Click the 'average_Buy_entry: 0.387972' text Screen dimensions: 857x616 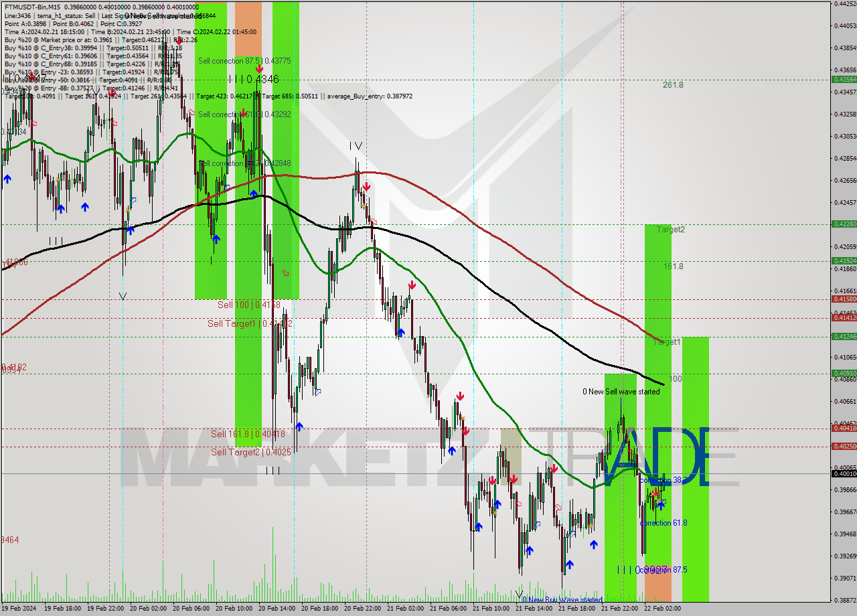pyautogui.click(x=370, y=96)
